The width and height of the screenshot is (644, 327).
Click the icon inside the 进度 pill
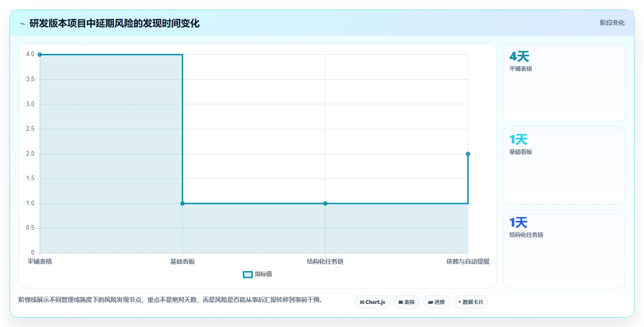point(430,302)
